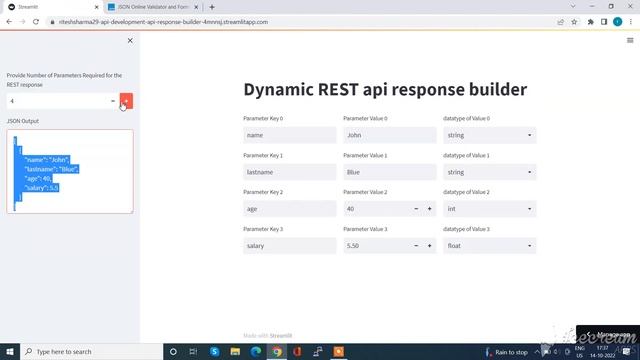
Task: Open Microsoft Office from the taskbar
Action: [x=297, y=351]
